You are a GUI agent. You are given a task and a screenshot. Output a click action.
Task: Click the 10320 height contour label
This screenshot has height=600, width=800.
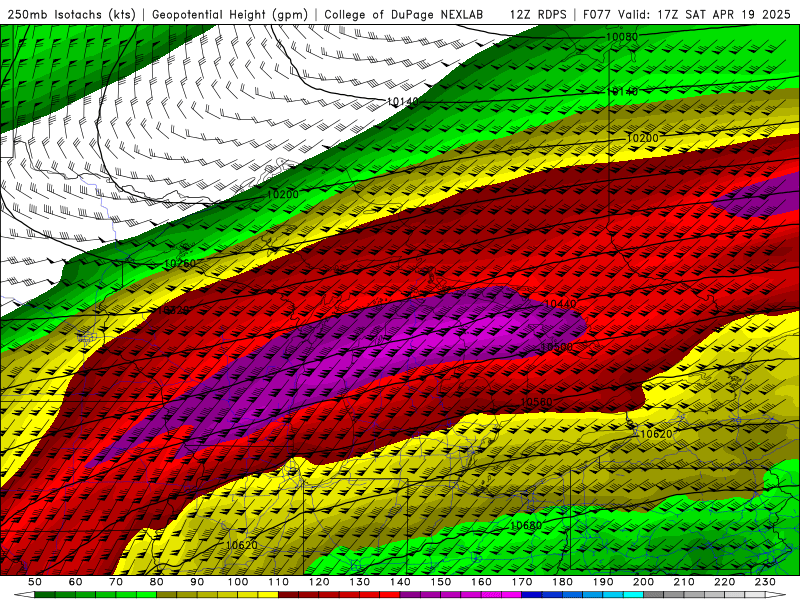click(173, 310)
